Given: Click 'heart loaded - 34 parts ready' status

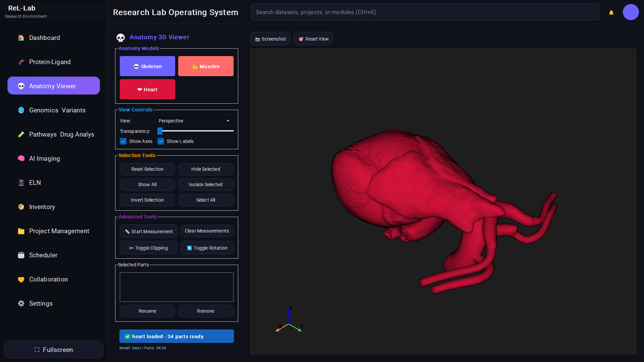Looking at the screenshot, I should coord(177,336).
